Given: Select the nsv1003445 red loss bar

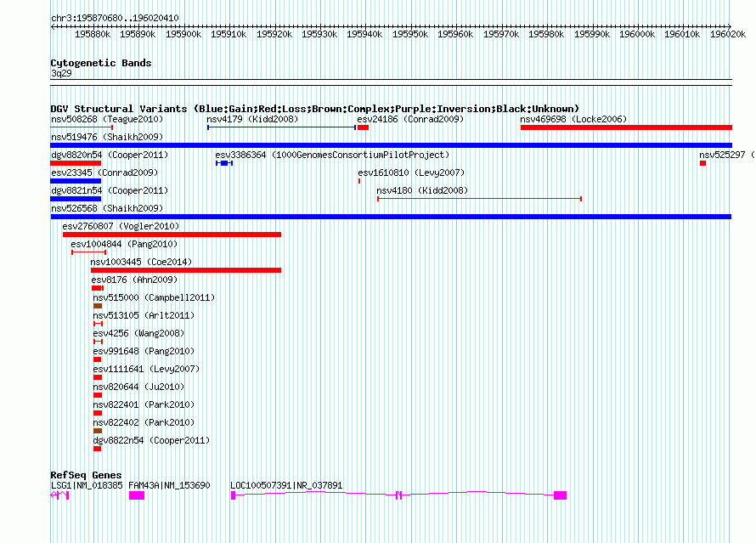Looking at the screenshot, I should 186,270.
